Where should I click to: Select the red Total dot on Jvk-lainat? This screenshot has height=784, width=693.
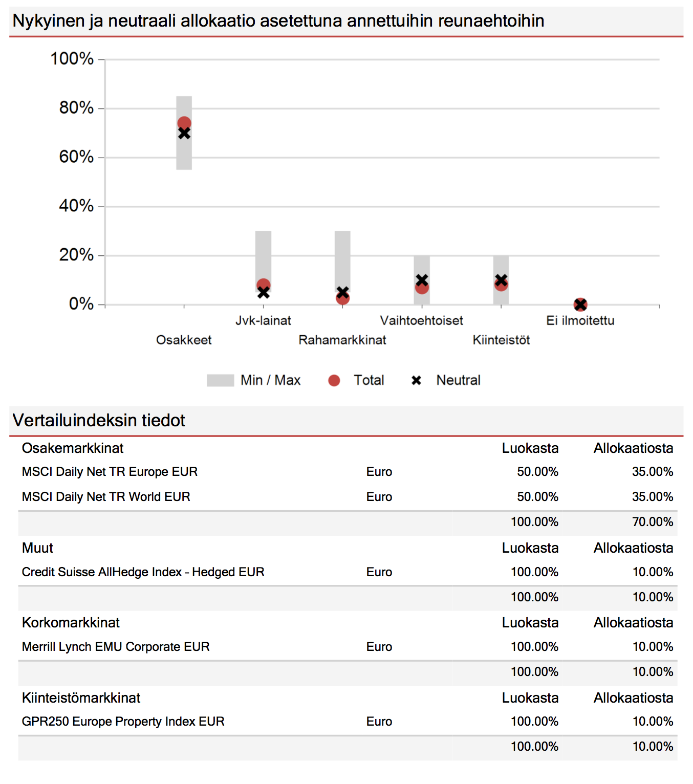(264, 285)
